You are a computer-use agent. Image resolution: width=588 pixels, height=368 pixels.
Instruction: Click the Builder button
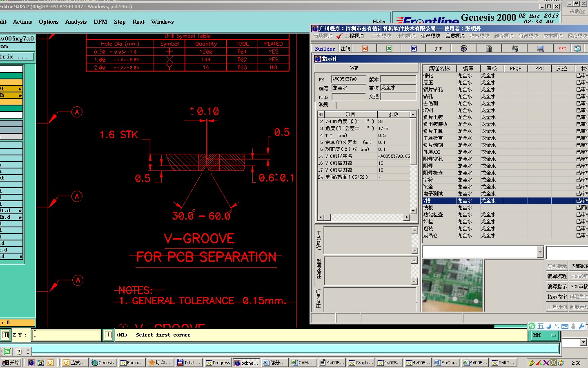pos(325,49)
